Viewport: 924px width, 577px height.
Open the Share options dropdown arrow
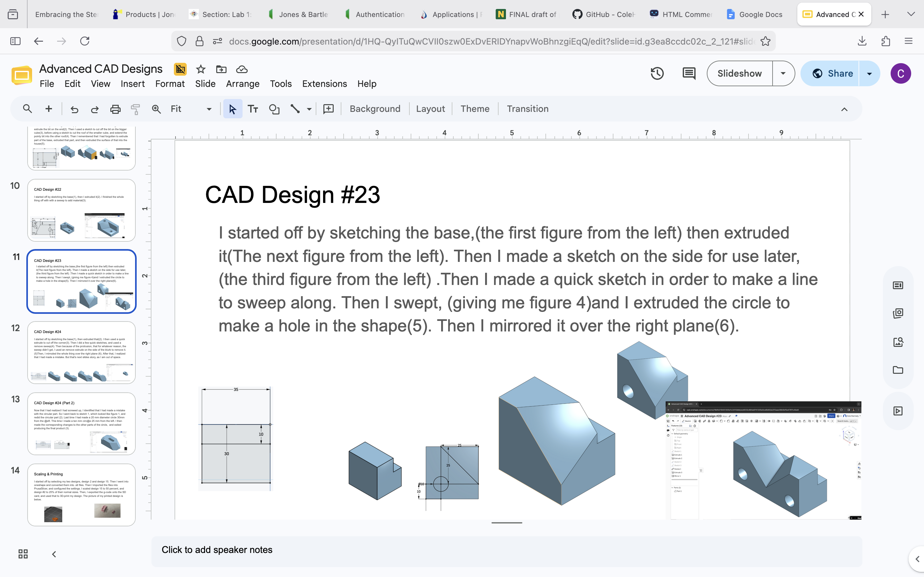[869, 73]
